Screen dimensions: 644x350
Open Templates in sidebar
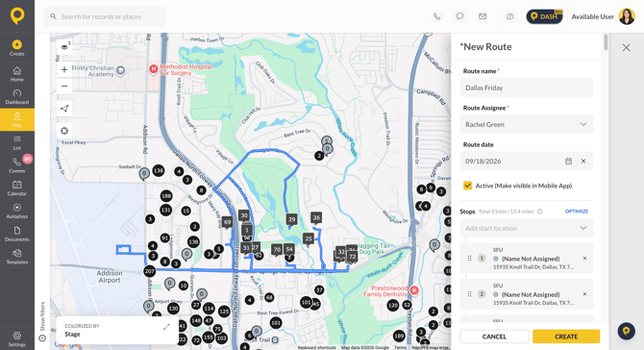point(17,257)
